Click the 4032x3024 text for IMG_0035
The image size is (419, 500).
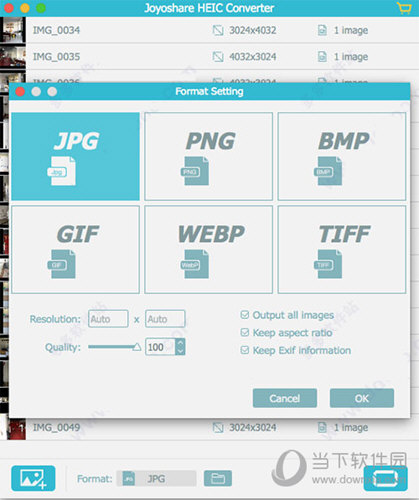point(253,57)
